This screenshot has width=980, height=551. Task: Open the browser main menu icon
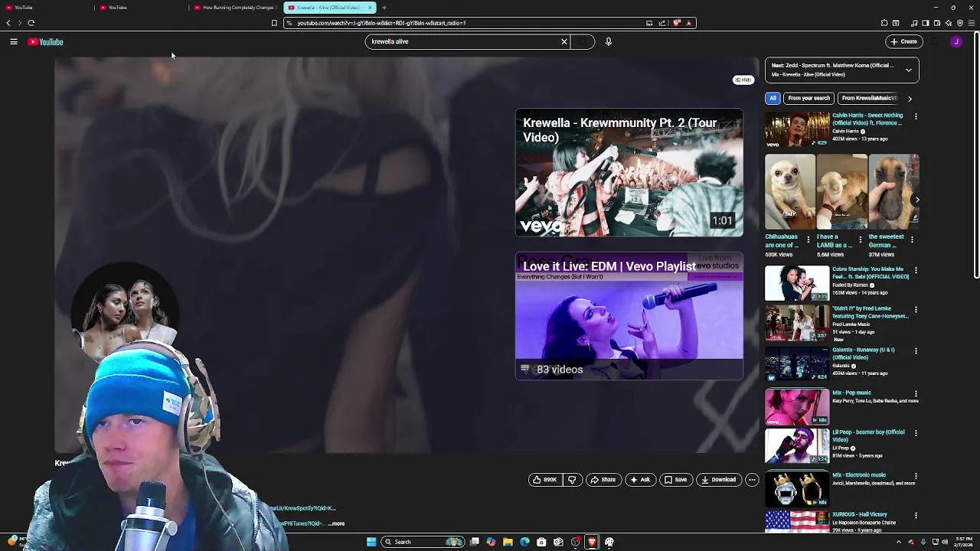click(972, 23)
